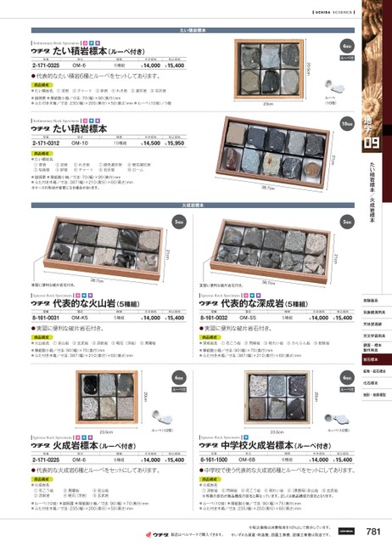Click the 火成岩標本 blue section header bar
The width and height of the screenshot is (392, 547).
(193, 206)
